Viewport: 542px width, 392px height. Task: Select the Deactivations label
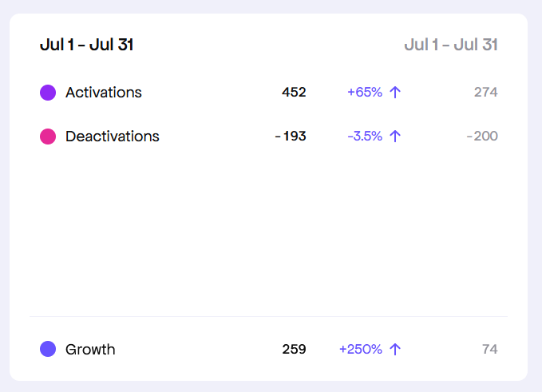(x=113, y=137)
